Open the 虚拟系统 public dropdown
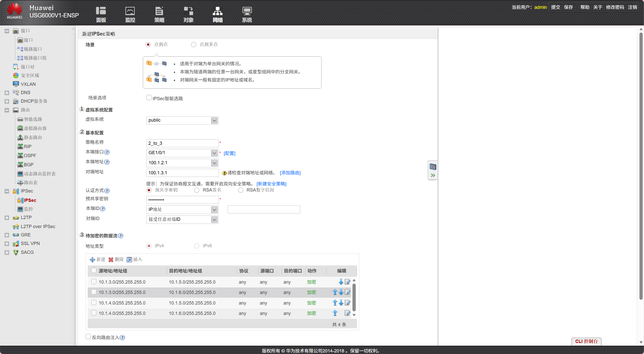The height and width of the screenshot is (354, 644). click(214, 120)
